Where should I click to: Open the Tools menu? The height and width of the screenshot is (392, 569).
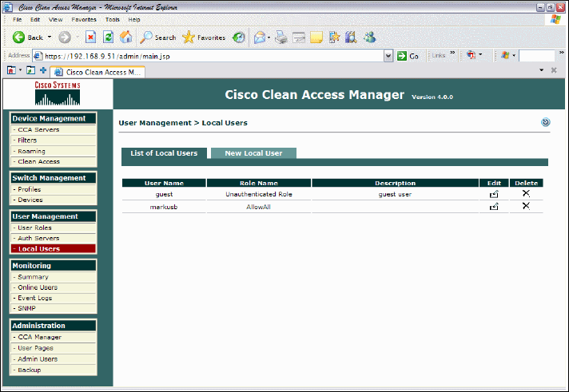click(113, 19)
